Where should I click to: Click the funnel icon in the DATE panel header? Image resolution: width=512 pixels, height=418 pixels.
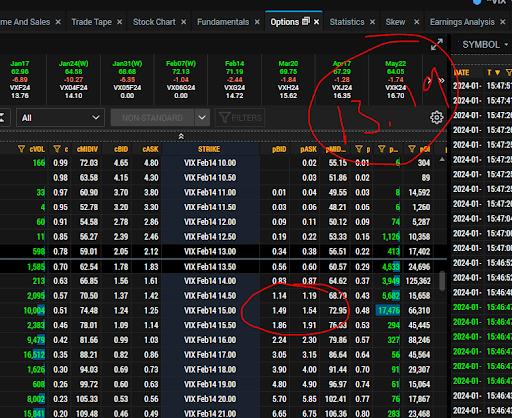[509, 72]
